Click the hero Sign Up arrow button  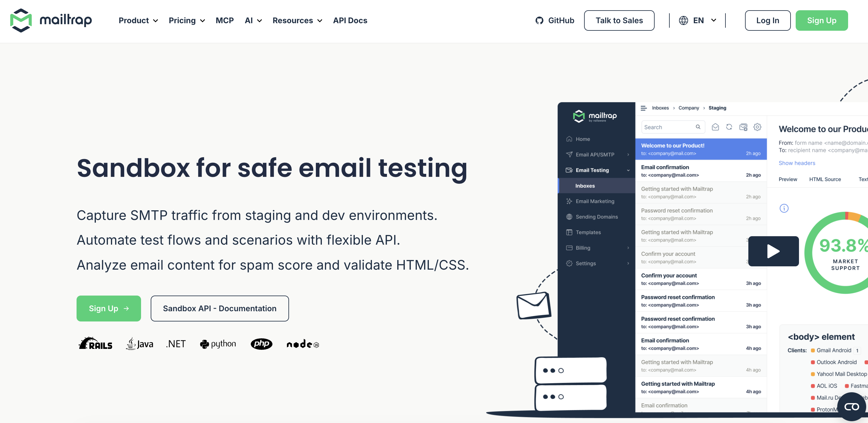108,309
